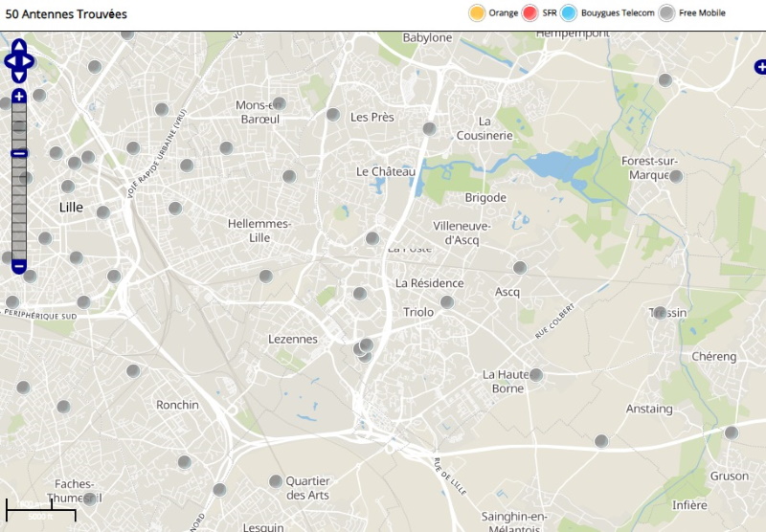
Task: Click the map scale bar
Action: [x=41, y=510]
